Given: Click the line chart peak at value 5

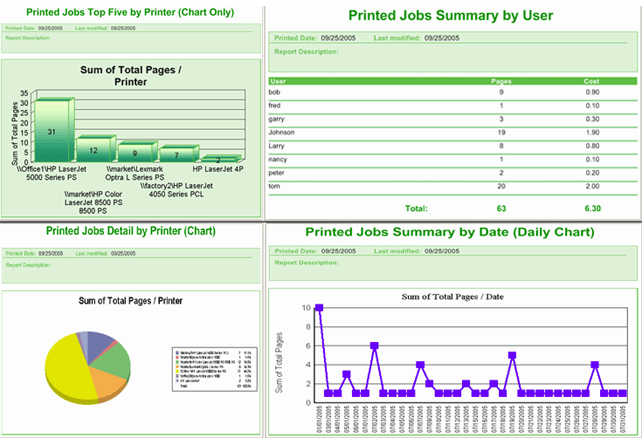Looking at the screenshot, I should (x=512, y=355).
